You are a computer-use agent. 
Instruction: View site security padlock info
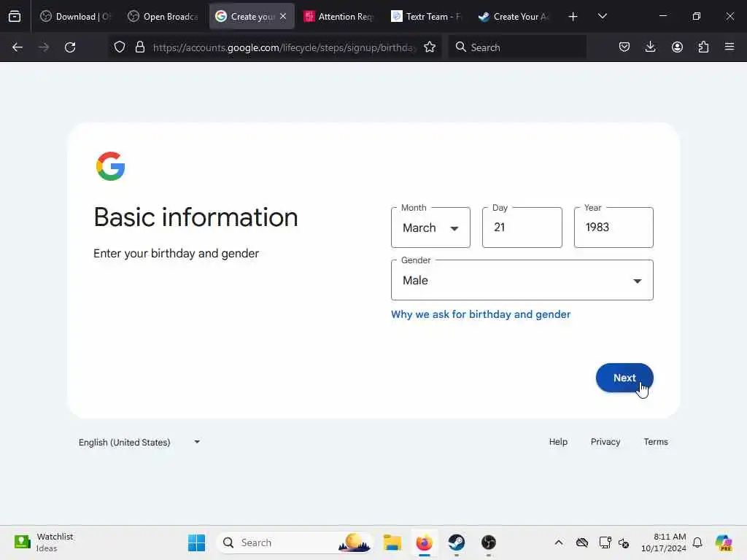point(139,47)
